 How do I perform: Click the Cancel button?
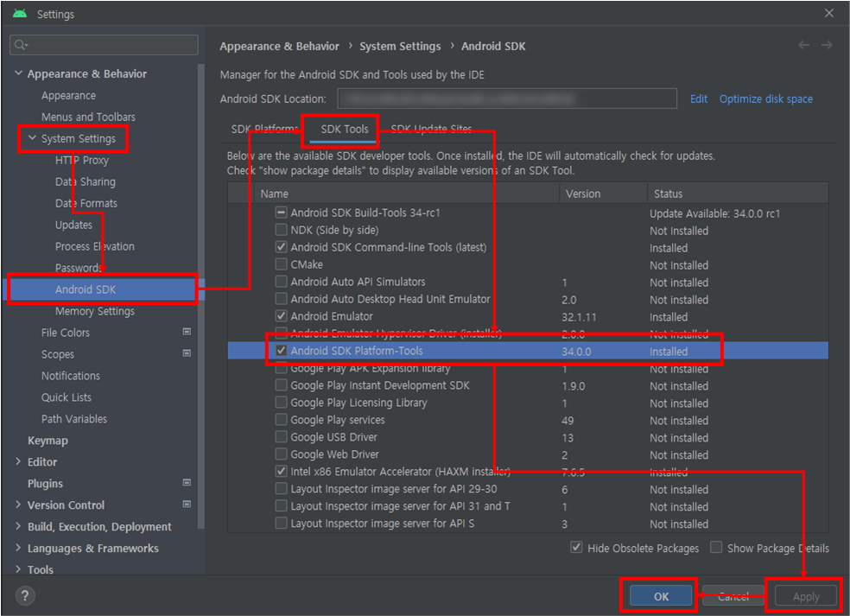[x=733, y=596]
